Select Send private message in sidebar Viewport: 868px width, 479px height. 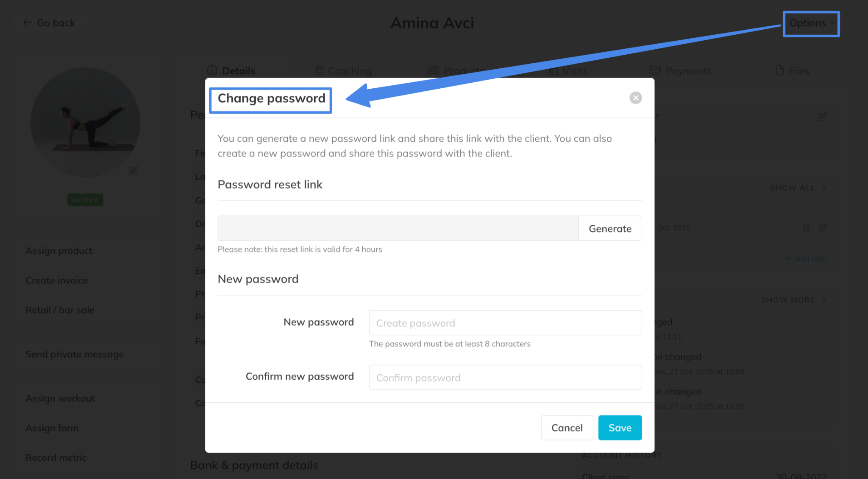(x=75, y=354)
